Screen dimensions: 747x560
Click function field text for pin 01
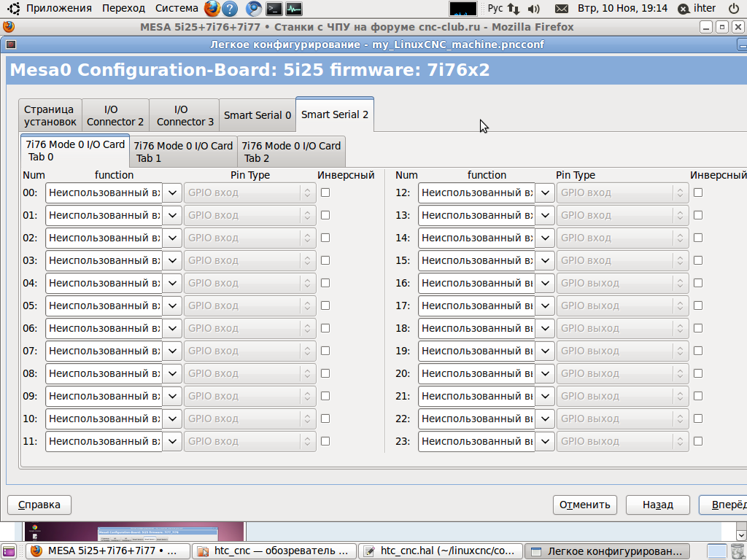[104, 215]
